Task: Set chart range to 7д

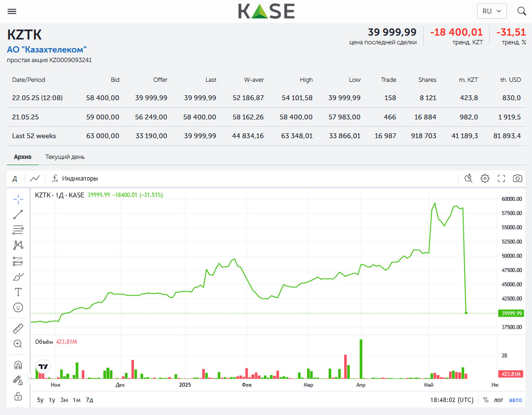Action: coord(89,400)
